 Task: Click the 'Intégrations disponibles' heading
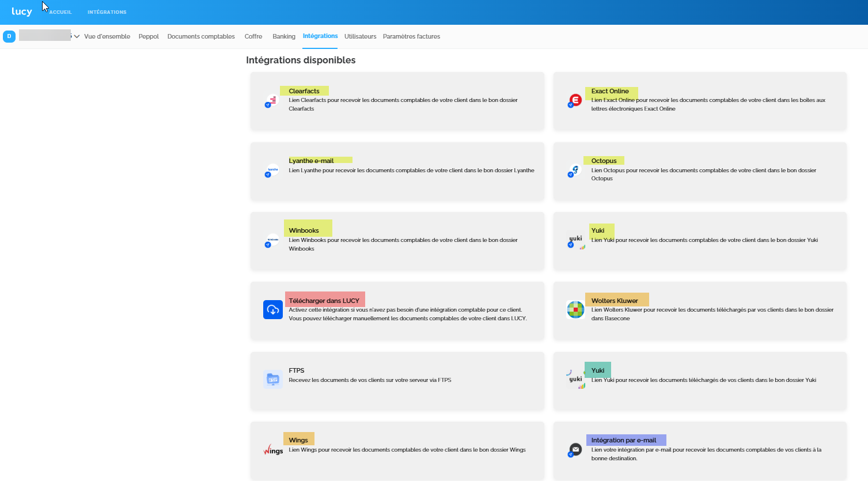coord(301,60)
